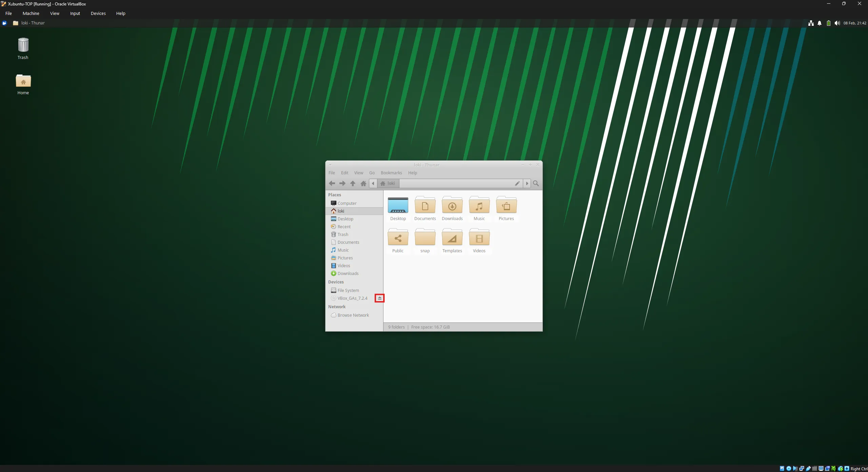Viewport: 868px width, 472px height.
Task: Click the Back arrow in Thunar toolbar
Action: click(332, 183)
